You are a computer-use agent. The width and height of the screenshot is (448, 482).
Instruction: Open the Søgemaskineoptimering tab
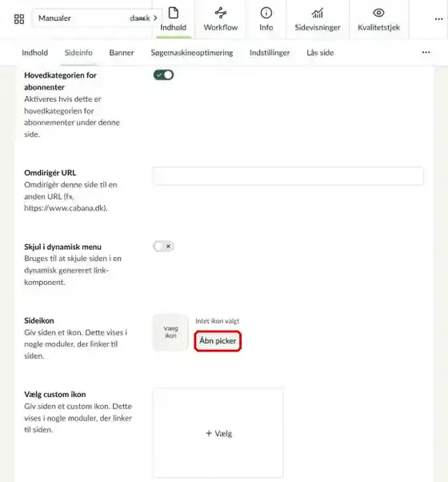[x=192, y=53]
